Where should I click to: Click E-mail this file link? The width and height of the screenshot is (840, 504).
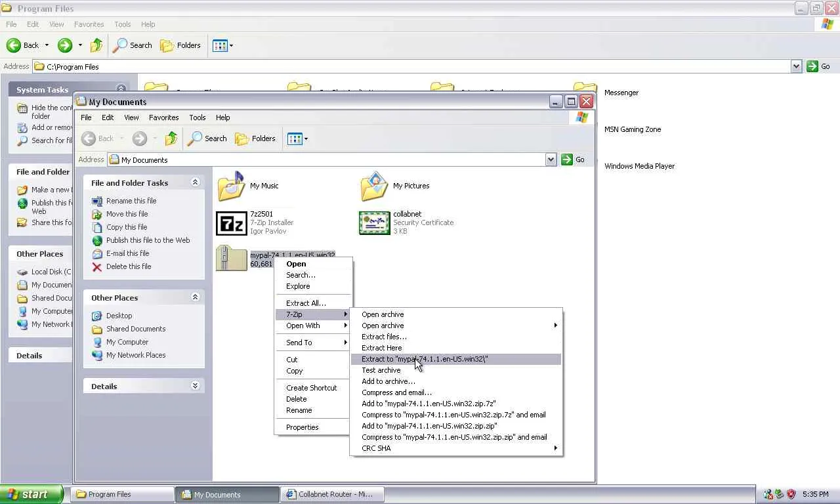128,253
